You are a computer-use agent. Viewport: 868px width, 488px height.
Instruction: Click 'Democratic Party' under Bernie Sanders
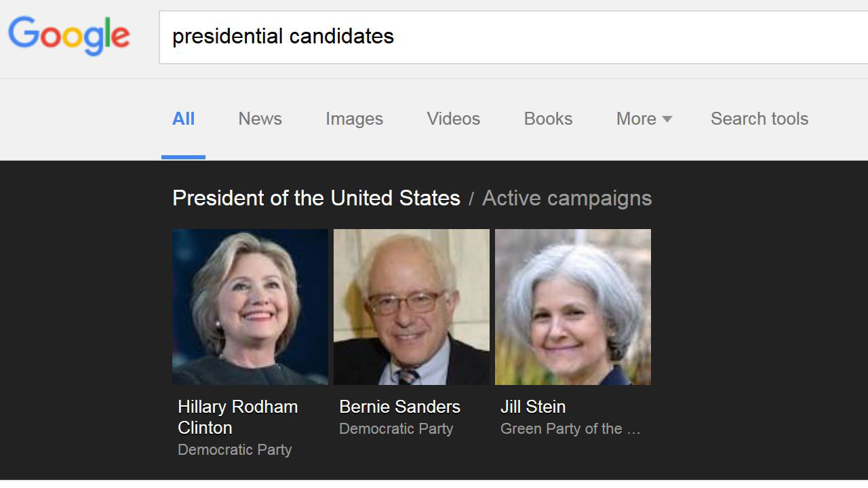(396, 428)
